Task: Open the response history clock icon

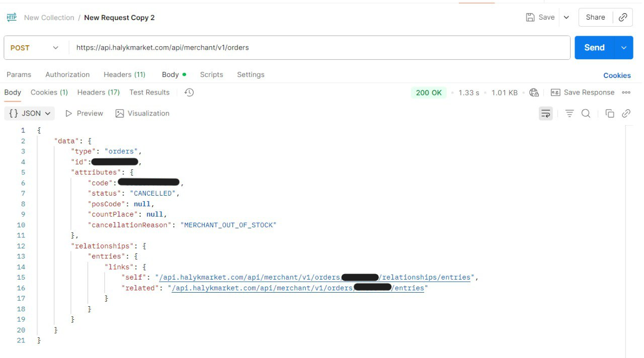Action: [189, 93]
